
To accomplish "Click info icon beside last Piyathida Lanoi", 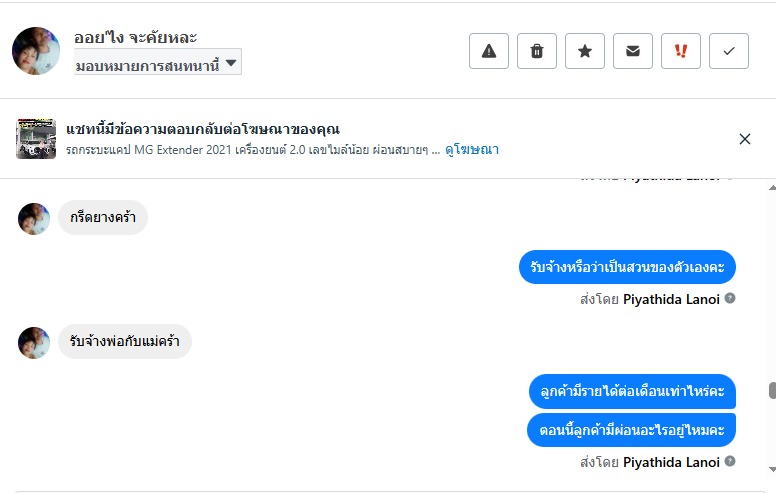I will pos(730,462).
